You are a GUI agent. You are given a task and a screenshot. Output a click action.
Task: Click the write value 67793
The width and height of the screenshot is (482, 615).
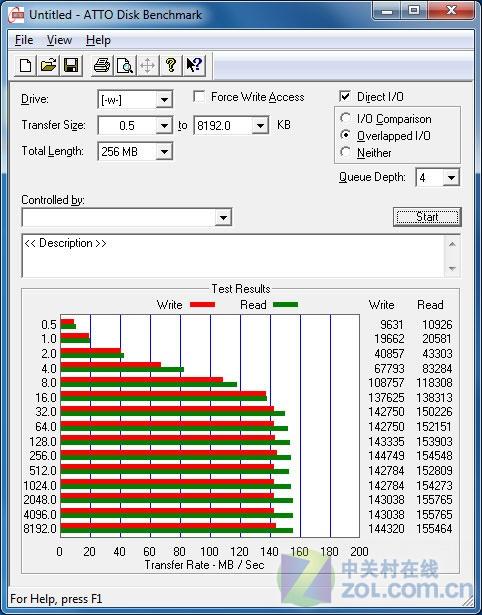pyautogui.click(x=389, y=369)
